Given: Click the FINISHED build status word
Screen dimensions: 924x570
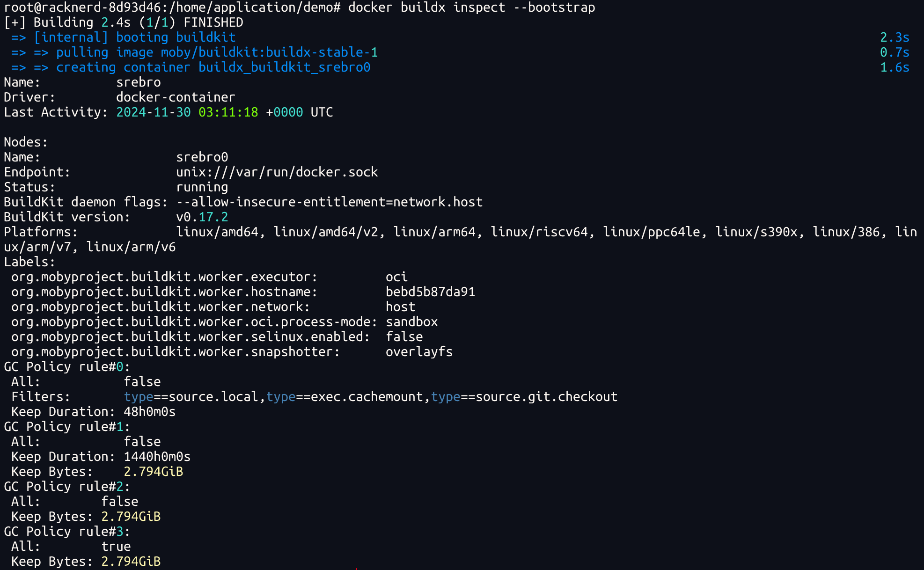Looking at the screenshot, I should coord(213,22).
